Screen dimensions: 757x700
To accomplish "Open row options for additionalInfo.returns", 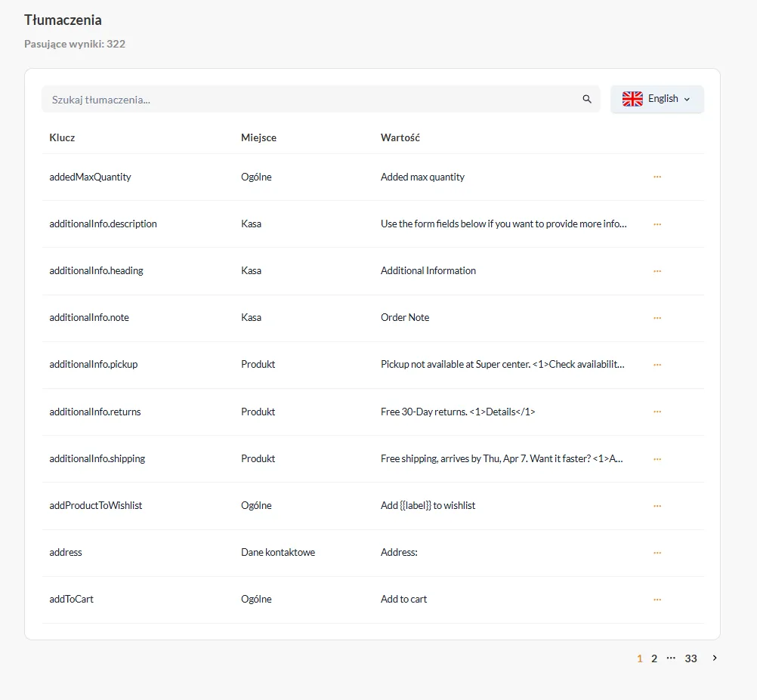I will [657, 412].
